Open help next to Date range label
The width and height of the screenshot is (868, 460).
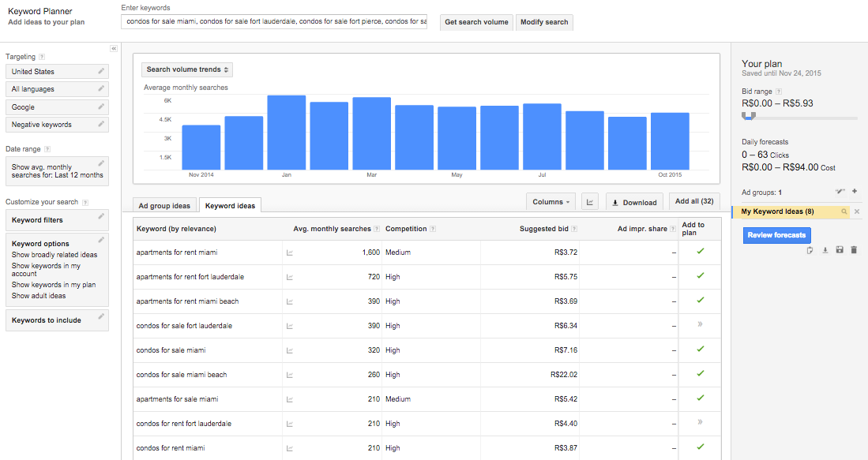[x=47, y=149]
